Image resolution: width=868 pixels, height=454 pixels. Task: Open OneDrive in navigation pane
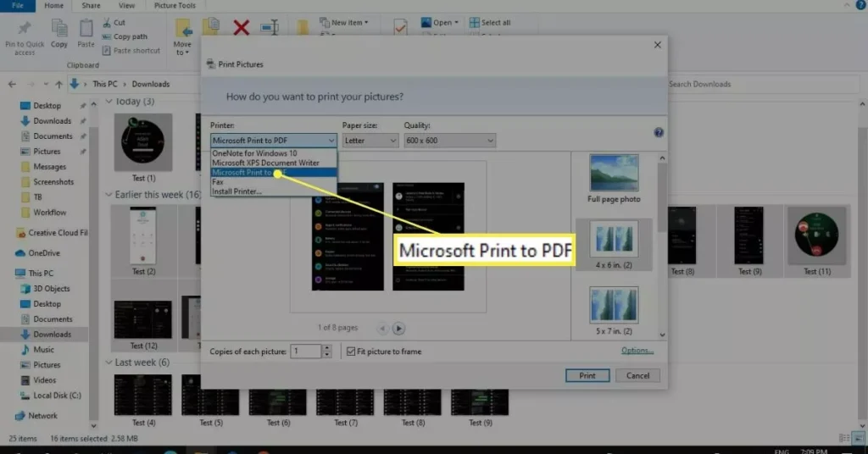37,252
